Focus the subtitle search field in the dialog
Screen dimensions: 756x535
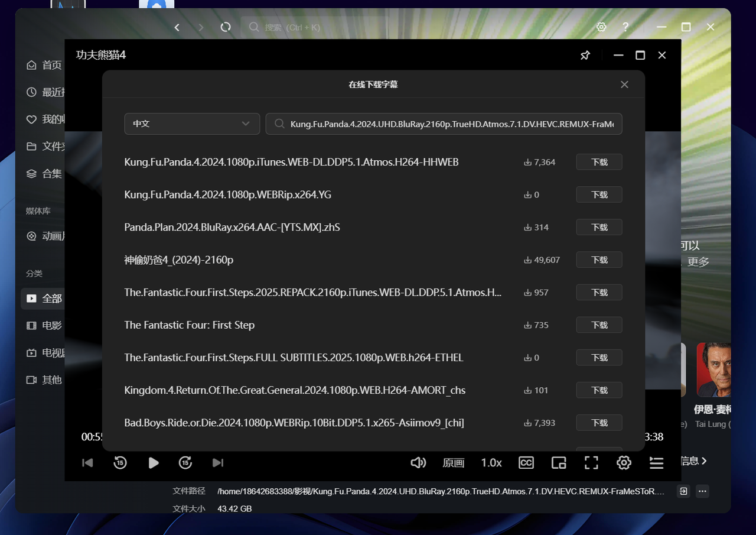pos(444,124)
